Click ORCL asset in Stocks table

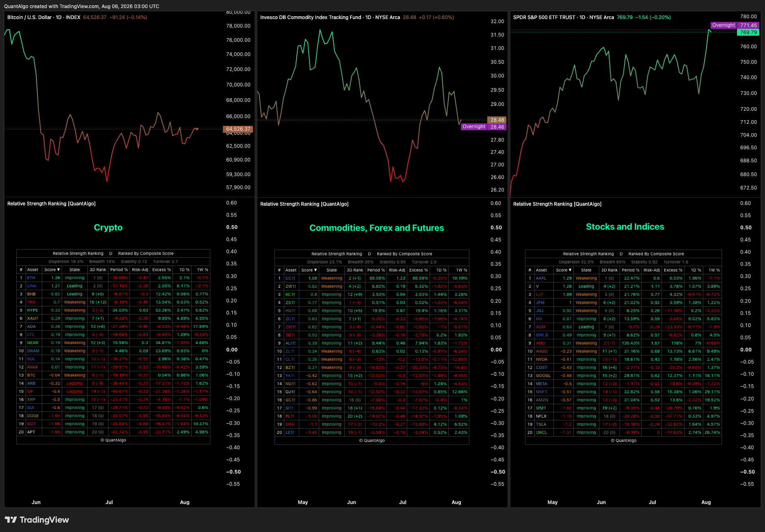pos(542,433)
